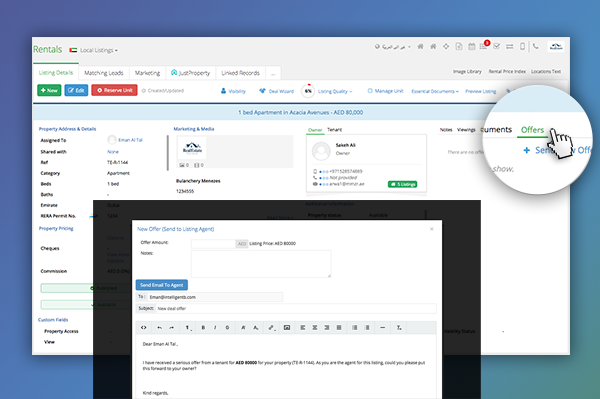The height and width of the screenshot is (399, 600).
Task: Open the Arabic language dropdown
Action: (x=393, y=47)
